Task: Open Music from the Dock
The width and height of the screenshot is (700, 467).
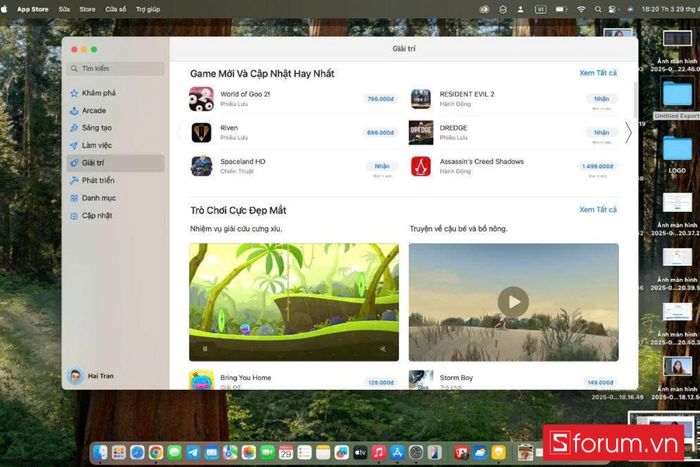Action: [x=379, y=453]
